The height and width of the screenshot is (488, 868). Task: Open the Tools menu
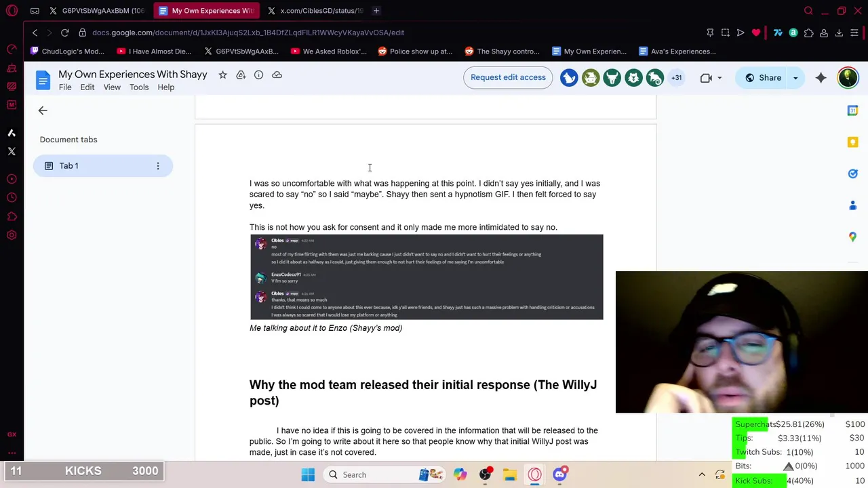tap(139, 87)
